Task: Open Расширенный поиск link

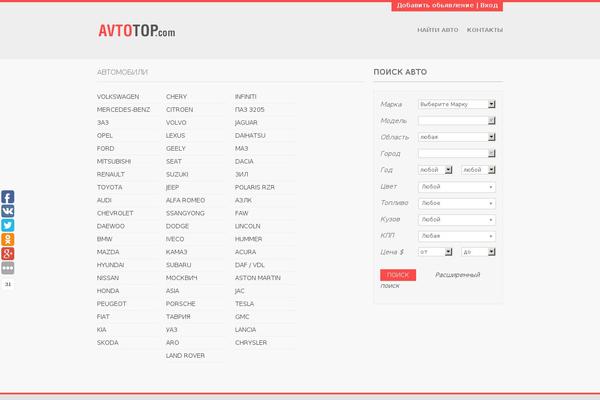Action: point(458,275)
